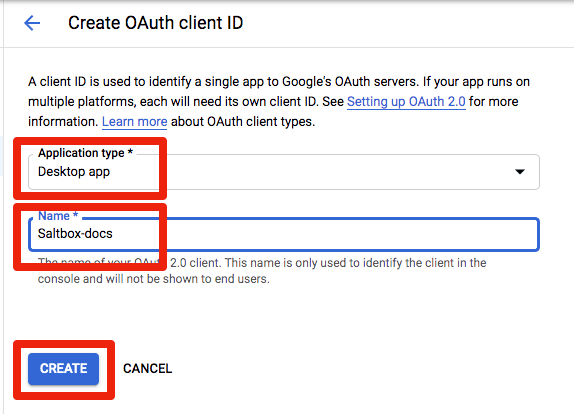Click empty area right of Saltbox-docs in Name field
Screen dimensions: 574x414
[326, 234]
